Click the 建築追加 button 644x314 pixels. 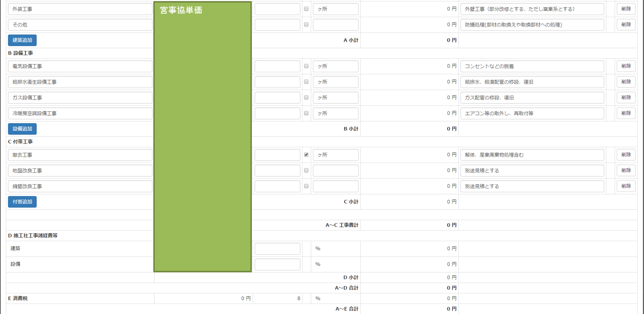pyautogui.click(x=22, y=40)
